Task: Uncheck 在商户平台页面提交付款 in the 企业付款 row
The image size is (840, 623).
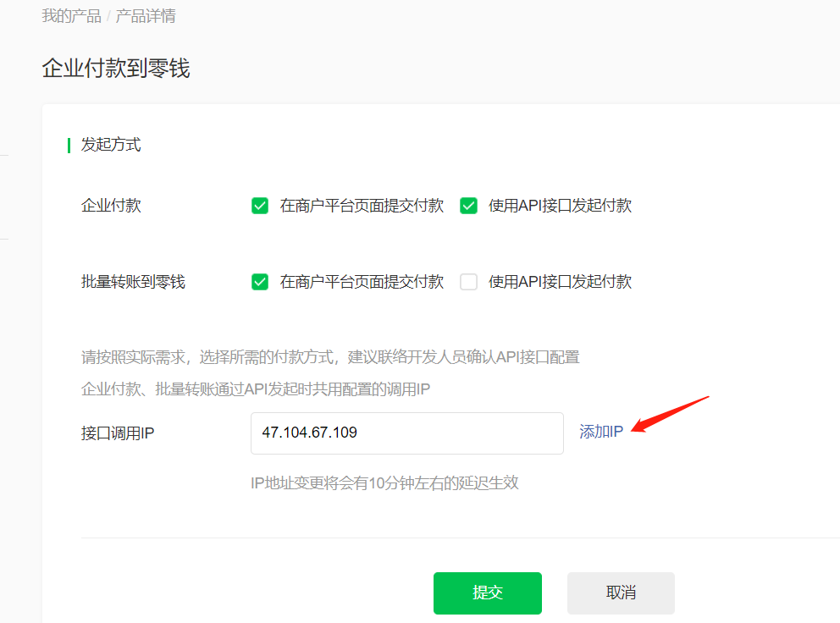Action: click(x=260, y=206)
